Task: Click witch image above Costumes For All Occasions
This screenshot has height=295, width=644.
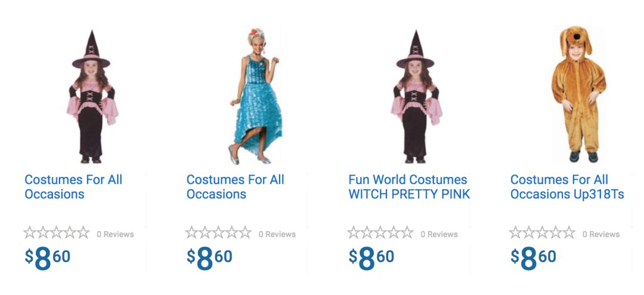Action: [91, 97]
